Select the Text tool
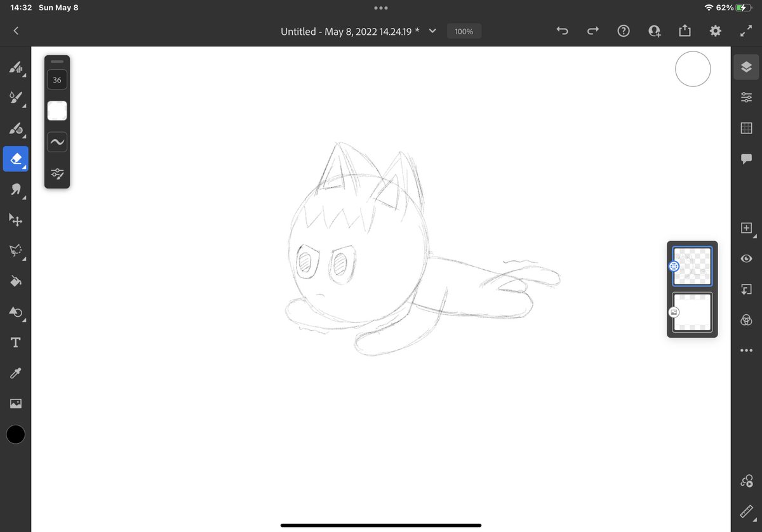Screen dimensions: 762x532 [15, 343]
